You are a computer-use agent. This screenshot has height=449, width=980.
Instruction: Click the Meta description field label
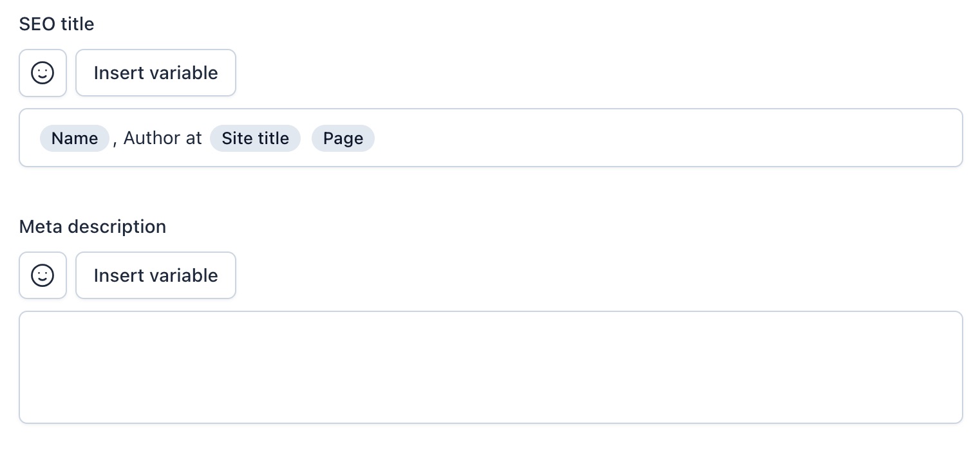93,226
